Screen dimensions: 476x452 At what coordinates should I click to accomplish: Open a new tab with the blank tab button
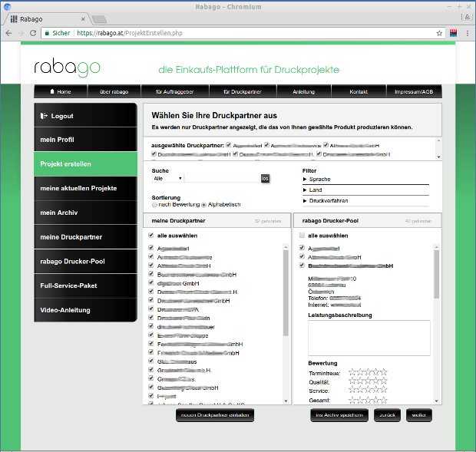point(99,19)
